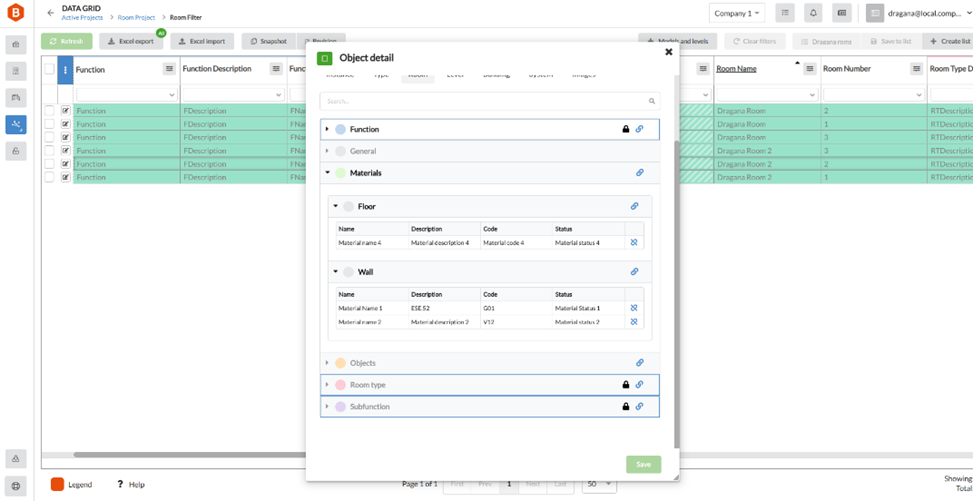Go to Active Projects breadcrumb
The height and width of the screenshot is (501, 973).
83,17
